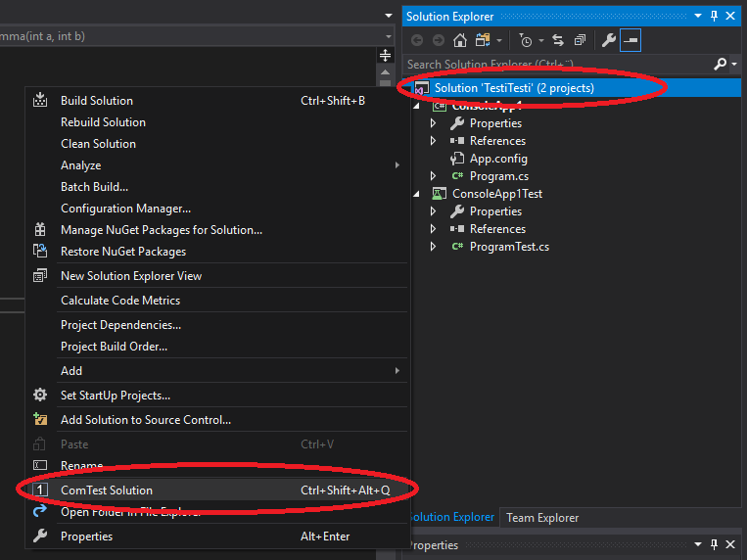Click Manage NuGet Packages icon
747x560 pixels.
40,230
